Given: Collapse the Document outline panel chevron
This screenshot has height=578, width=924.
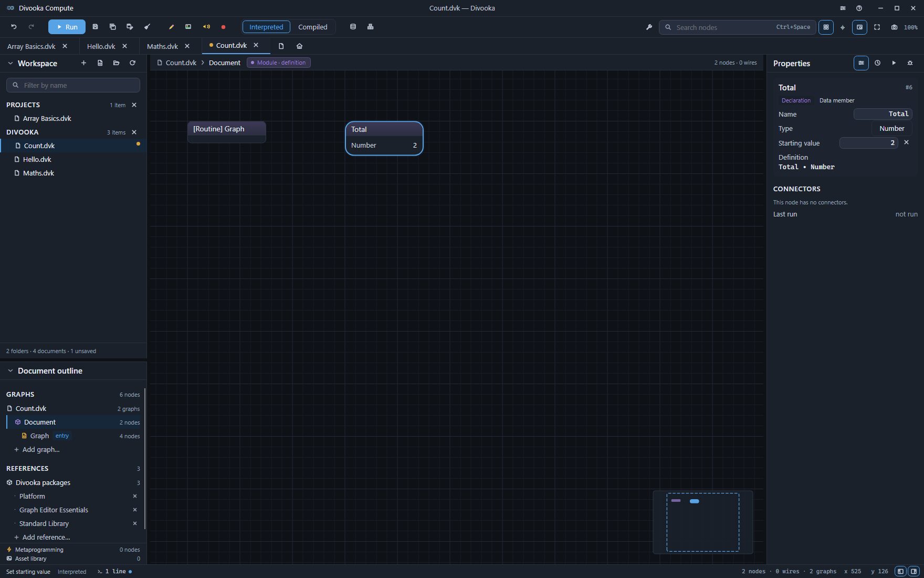Looking at the screenshot, I should click(10, 370).
